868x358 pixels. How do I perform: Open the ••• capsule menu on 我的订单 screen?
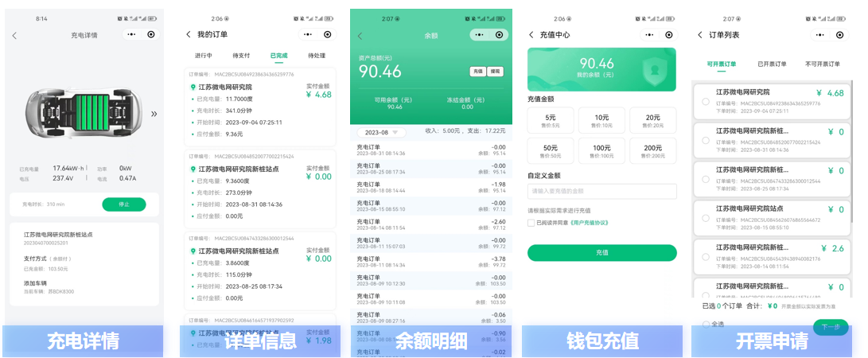pyautogui.click(x=308, y=34)
